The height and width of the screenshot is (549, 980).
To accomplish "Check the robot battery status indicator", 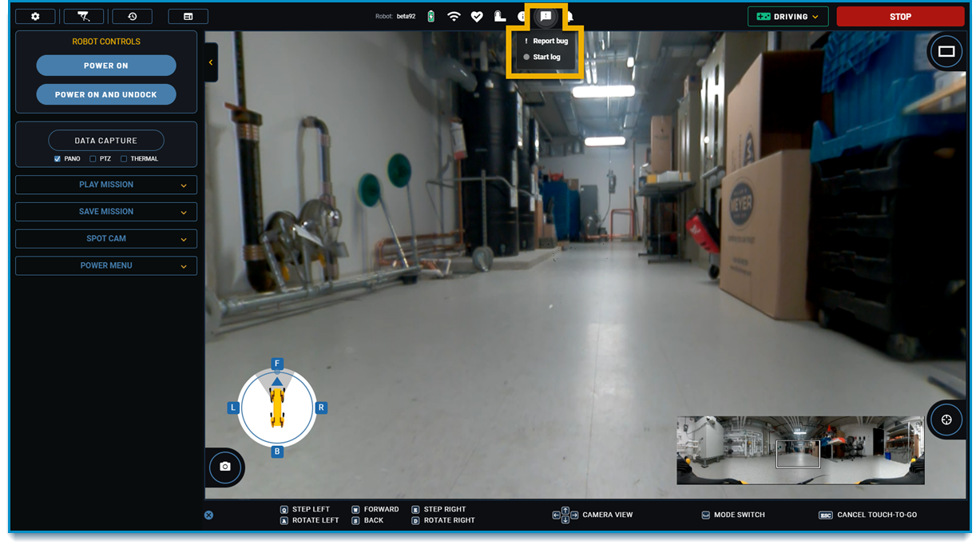I will [430, 15].
